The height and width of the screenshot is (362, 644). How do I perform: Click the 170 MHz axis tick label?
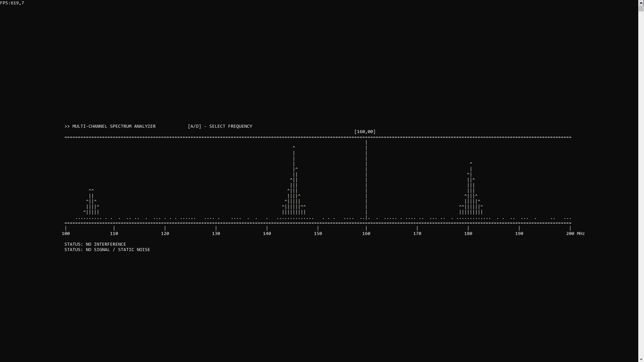pyautogui.click(x=417, y=234)
